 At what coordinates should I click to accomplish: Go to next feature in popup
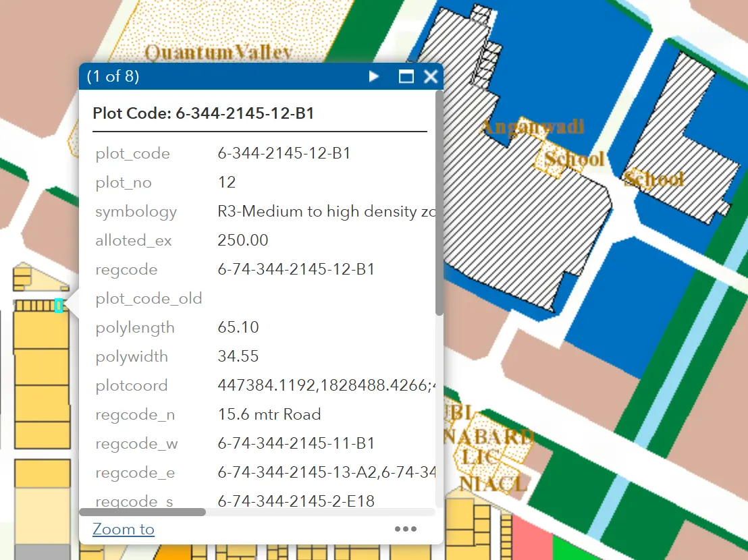coord(374,76)
